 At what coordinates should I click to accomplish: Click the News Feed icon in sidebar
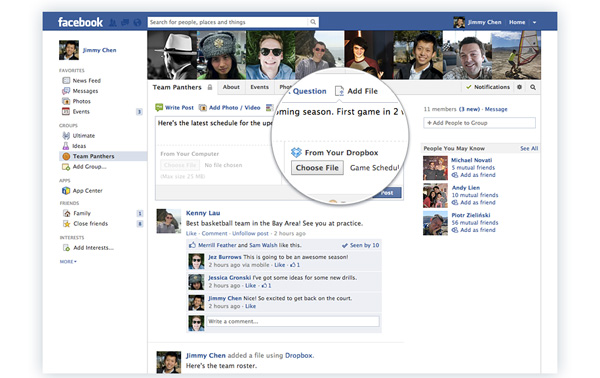pos(66,80)
